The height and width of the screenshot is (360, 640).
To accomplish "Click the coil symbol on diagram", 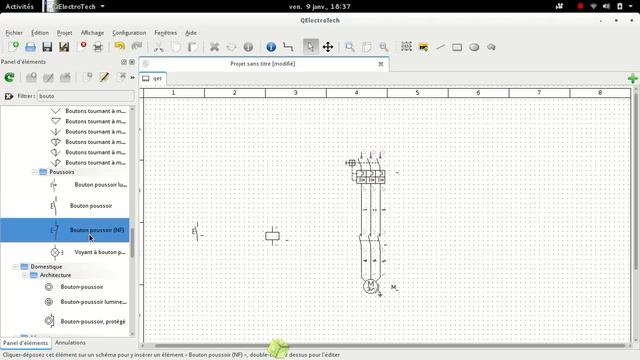I will [272, 236].
